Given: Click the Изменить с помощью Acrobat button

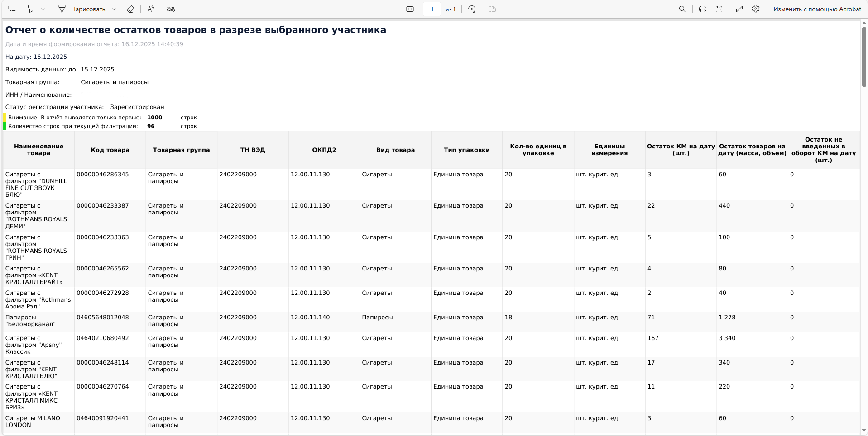Looking at the screenshot, I should (817, 9).
